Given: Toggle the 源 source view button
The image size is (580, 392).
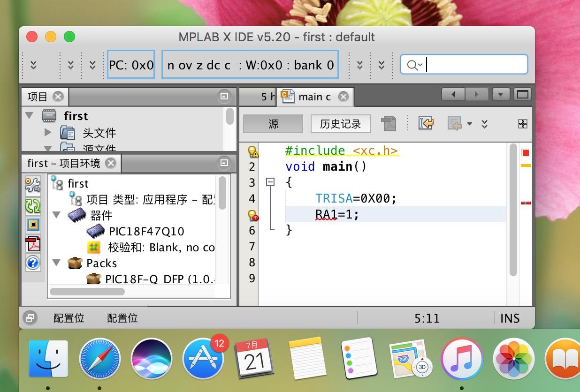Looking at the screenshot, I should pos(273,124).
